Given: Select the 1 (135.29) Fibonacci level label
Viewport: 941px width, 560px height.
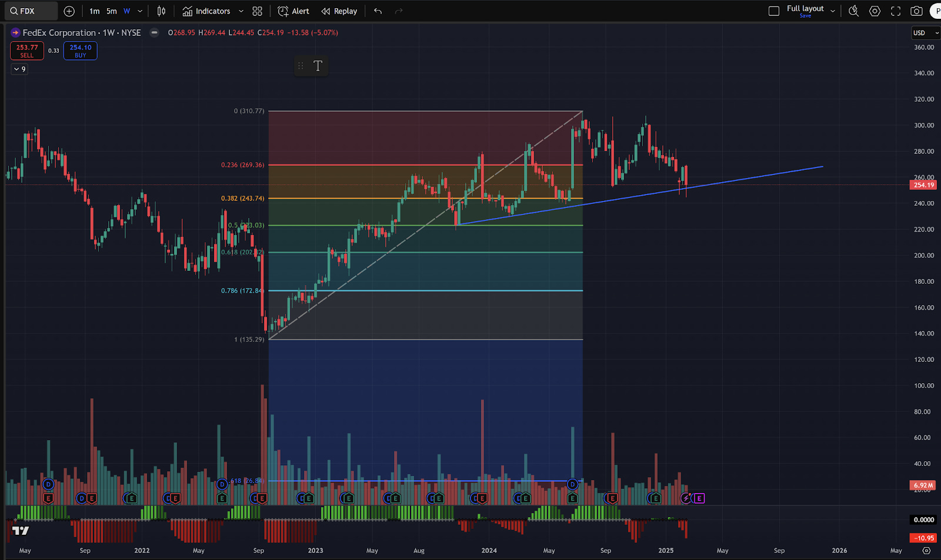Looking at the screenshot, I should 249,340.
